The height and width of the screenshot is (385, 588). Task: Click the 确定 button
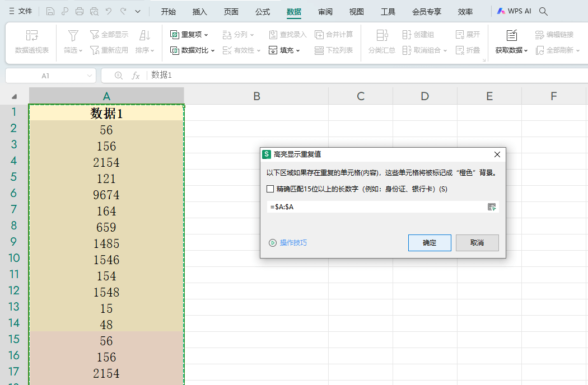coord(430,242)
